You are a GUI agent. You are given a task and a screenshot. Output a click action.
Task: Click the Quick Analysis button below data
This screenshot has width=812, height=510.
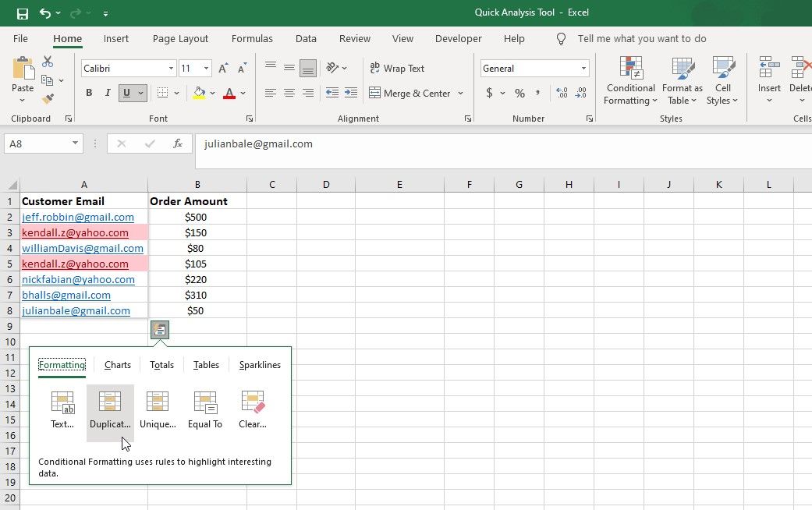tap(159, 330)
